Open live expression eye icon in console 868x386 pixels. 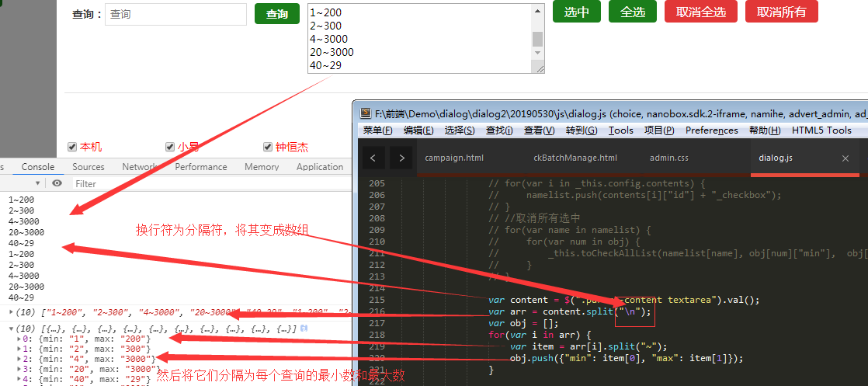[57, 183]
